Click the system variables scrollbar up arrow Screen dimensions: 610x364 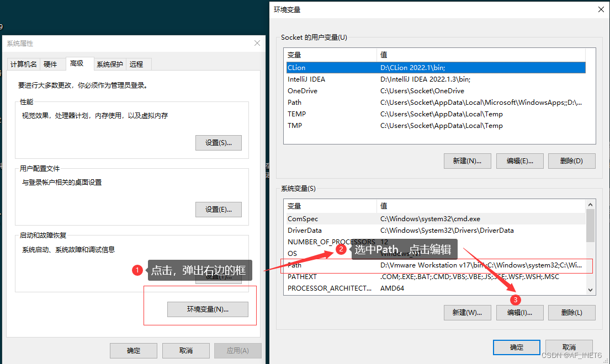coord(590,205)
